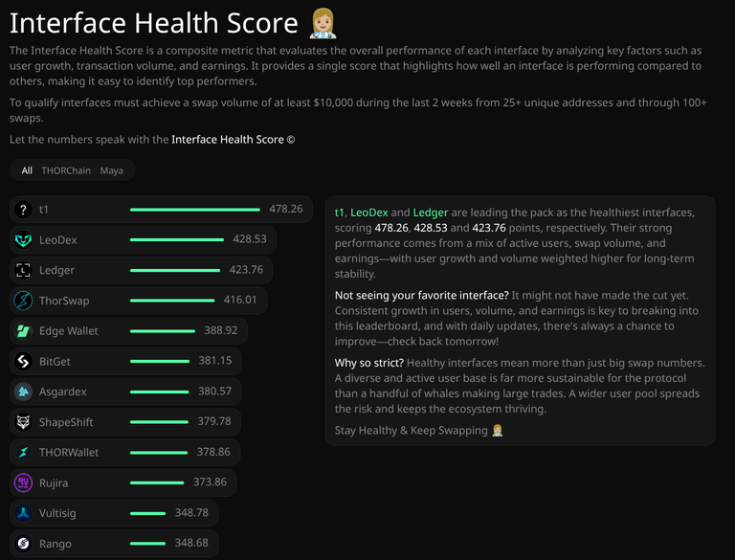
Task: Click the 378.86 score value
Action: click(x=213, y=452)
